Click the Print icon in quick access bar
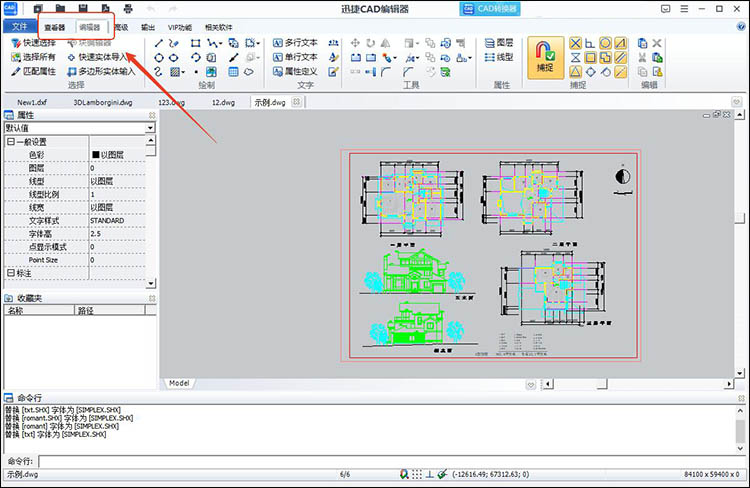 pos(128,9)
